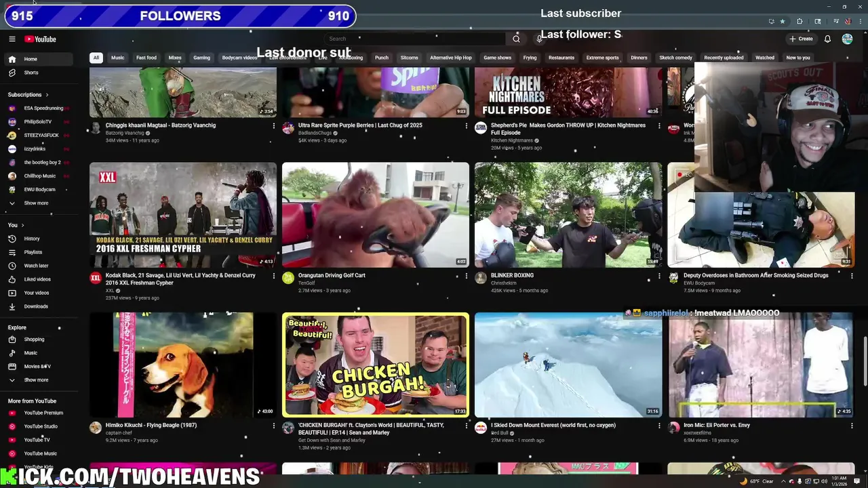
Task: Open YouTube Studio in the sidebar
Action: pyautogui.click(x=39, y=426)
